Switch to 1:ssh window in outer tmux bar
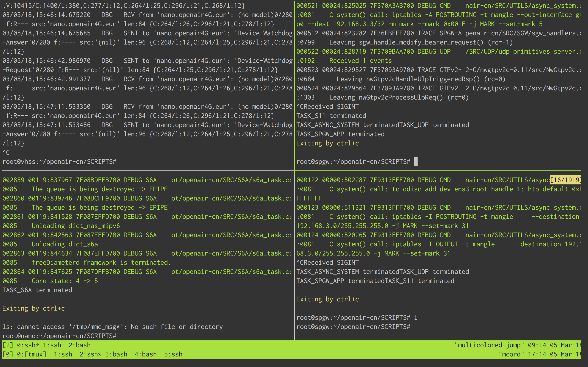 [x=63, y=354]
